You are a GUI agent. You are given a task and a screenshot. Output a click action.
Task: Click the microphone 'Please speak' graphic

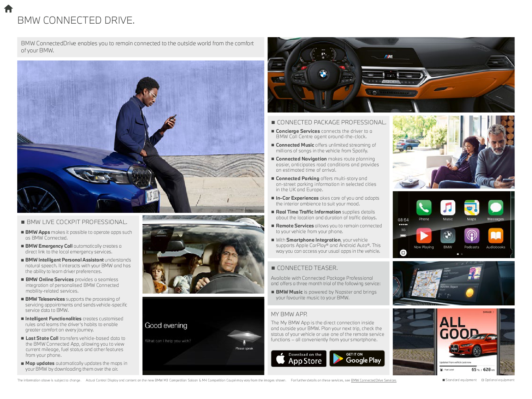click(244, 340)
